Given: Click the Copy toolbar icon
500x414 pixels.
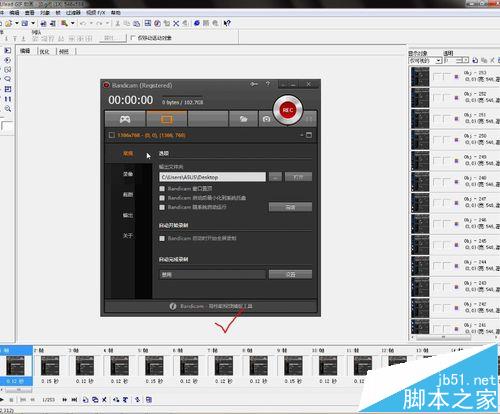Looking at the screenshot, I should point(127,23).
